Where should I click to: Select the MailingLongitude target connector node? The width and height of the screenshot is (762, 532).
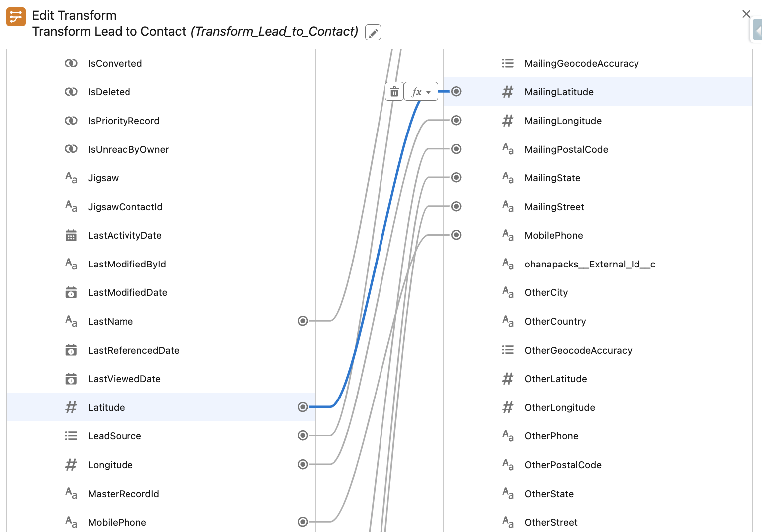[456, 121]
